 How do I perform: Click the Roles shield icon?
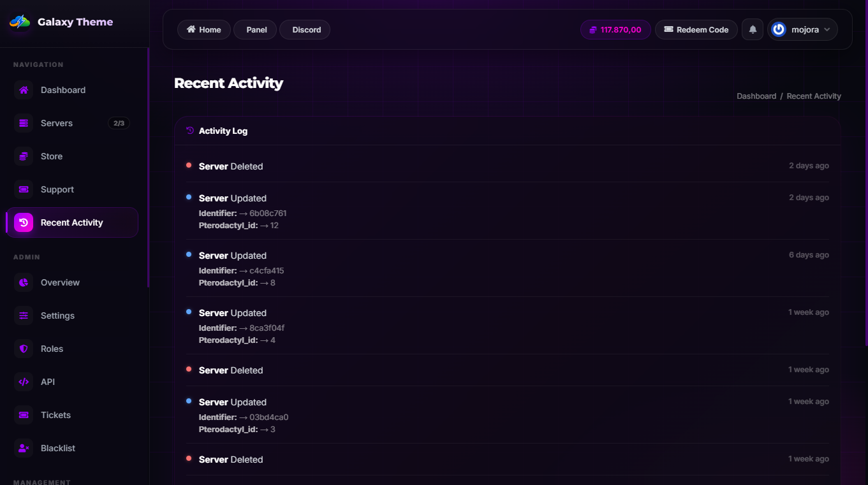(24, 349)
